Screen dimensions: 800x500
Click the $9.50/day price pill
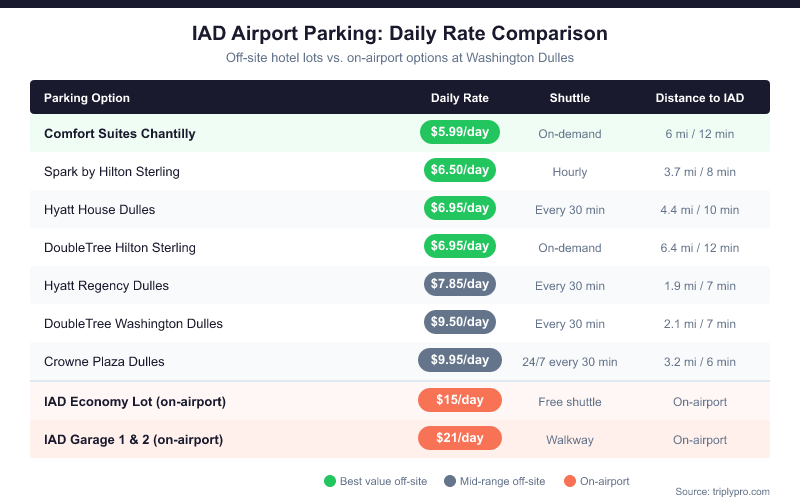click(x=460, y=323)
